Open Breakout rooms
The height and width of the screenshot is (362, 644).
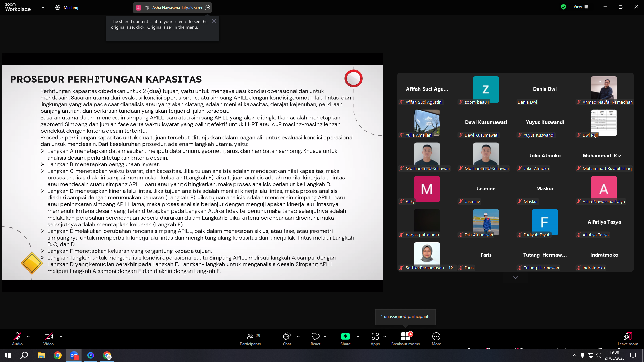pos(406,339)
